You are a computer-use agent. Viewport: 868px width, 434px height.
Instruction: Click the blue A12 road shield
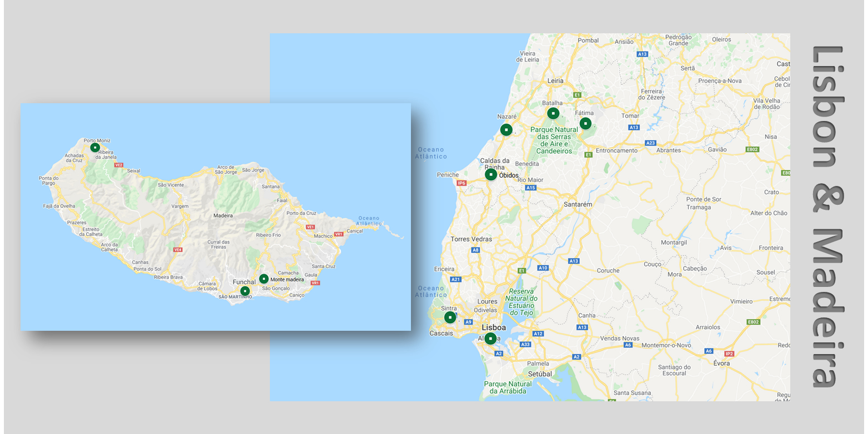538,334
